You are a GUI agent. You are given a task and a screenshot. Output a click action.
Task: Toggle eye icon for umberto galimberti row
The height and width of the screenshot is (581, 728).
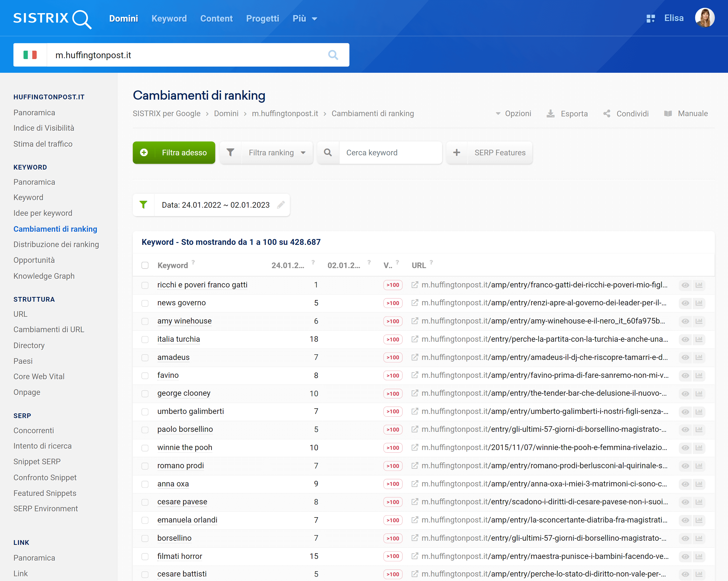(x=685, y=411)
